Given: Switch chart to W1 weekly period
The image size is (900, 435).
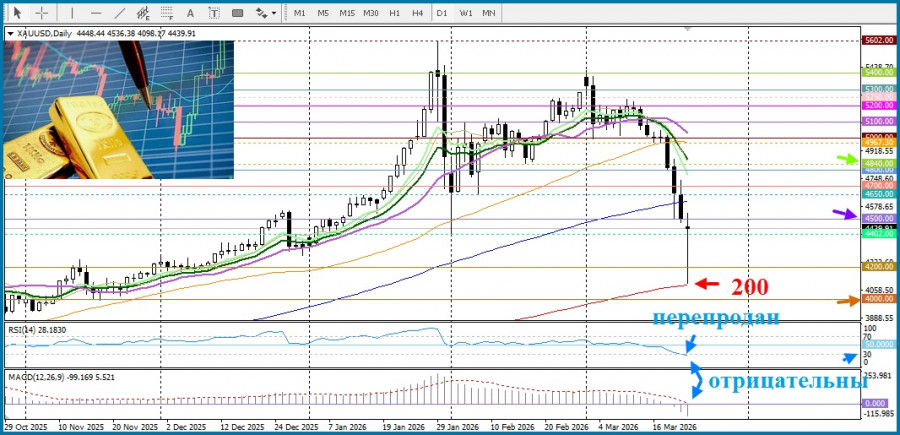Looking at the screenshot, I should (466, 13).
